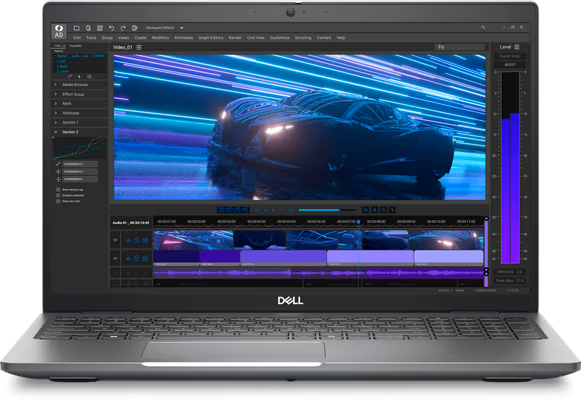This screenshot has width=581, height=402.
Task: Click the timeline playhead marker
Action: [358, 222]
